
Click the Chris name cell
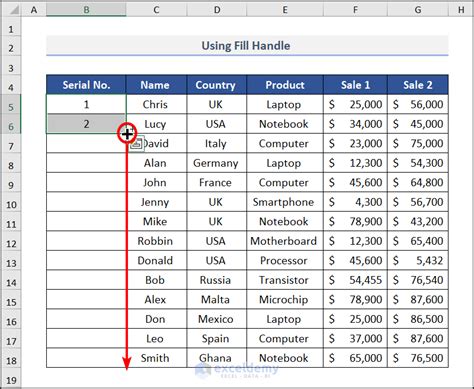pos(155,104)
